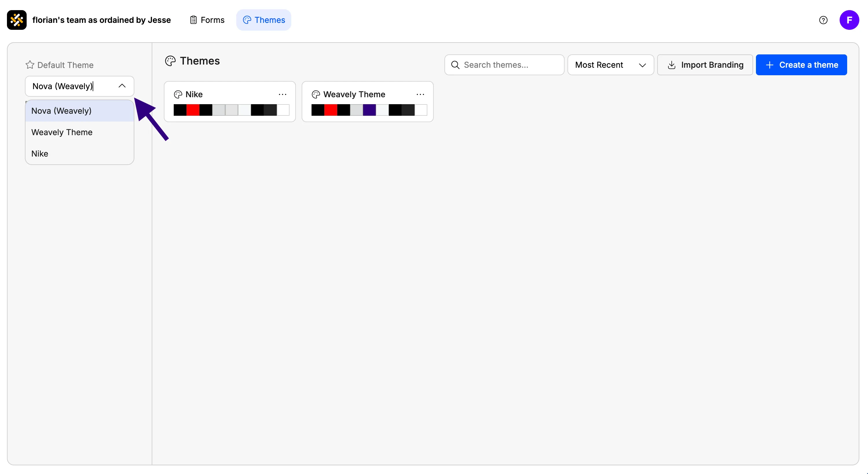868x474 pixels.
Task: Open the F user avatar menu
Action: [x=849, y=20]
